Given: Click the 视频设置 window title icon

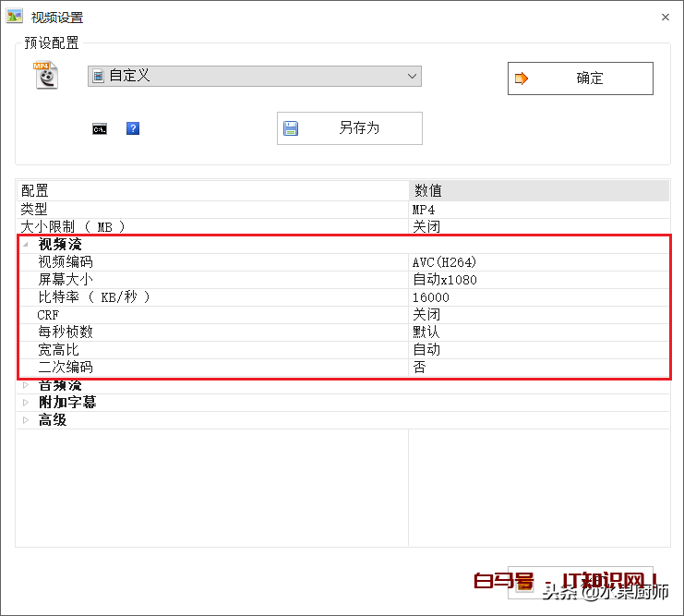Looking at the screenshot, I should [x=15, y=16].
